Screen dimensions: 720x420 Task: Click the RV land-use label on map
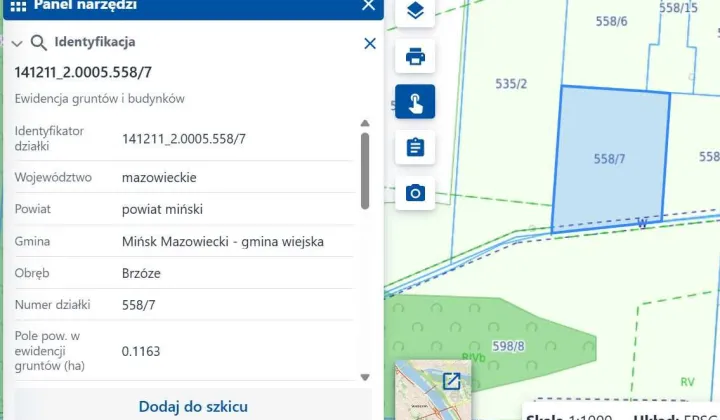click(687, 382)
